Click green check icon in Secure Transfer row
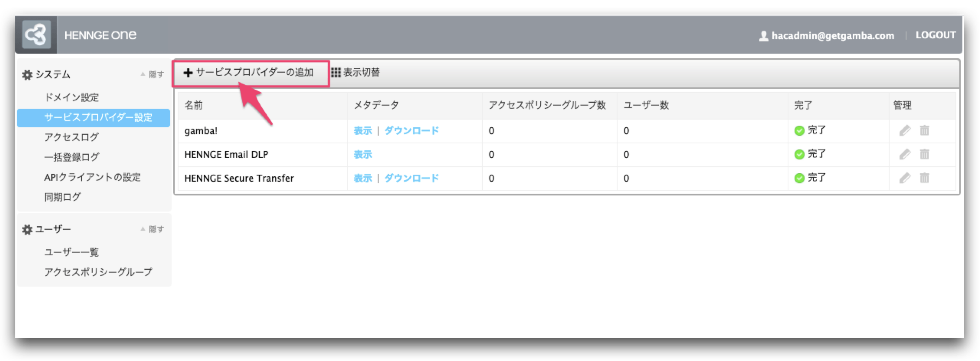Image resolution: width=980 pixels, height=361 pixels. [799, 178]
